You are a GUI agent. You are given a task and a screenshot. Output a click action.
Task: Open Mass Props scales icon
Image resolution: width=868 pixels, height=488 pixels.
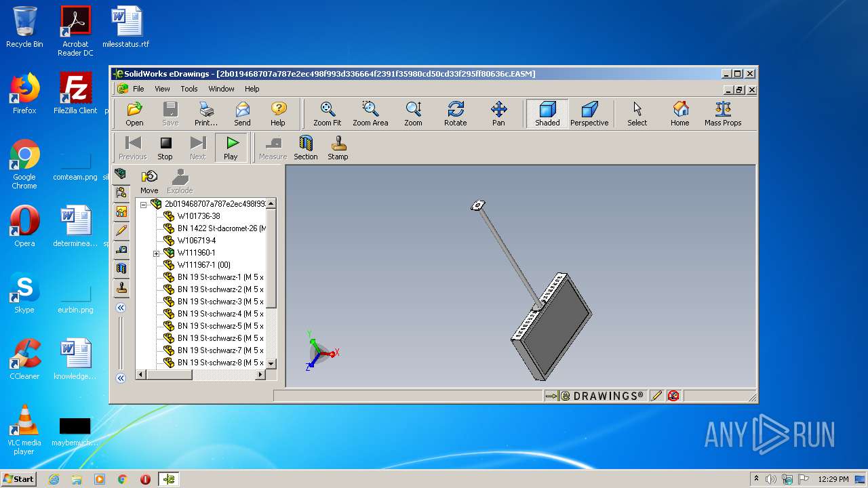723,114
